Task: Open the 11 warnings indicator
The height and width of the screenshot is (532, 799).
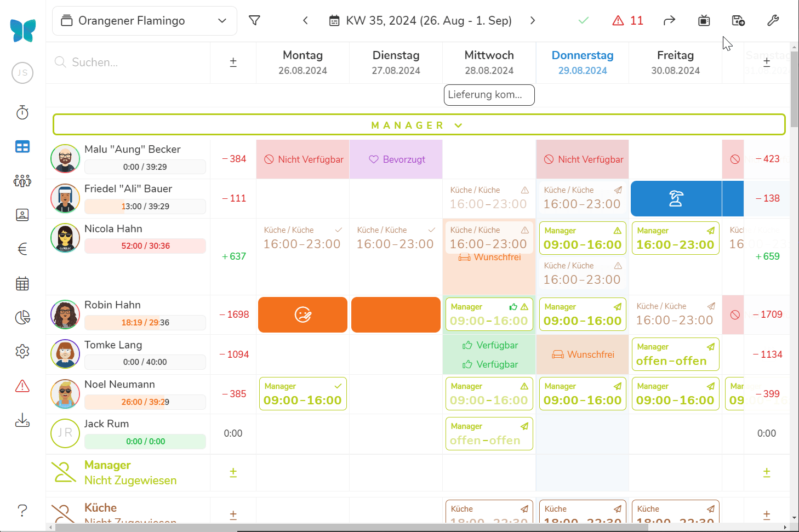Action: pyautogui.click(x=628, y=21)
